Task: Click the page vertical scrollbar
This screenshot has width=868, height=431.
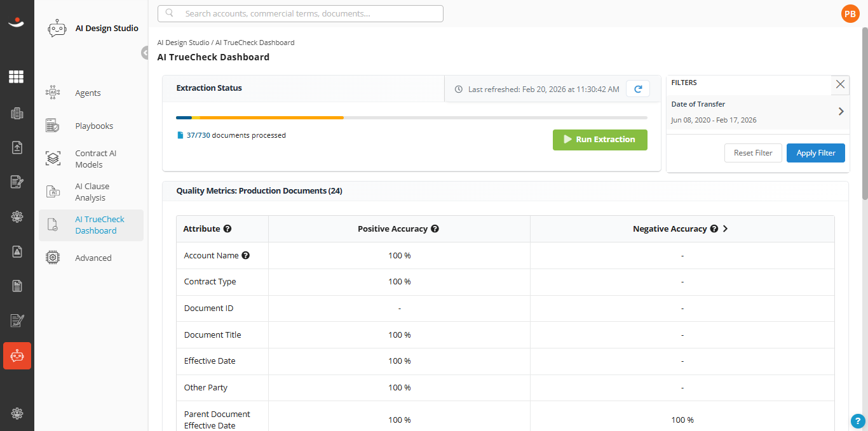Action: (865, 114)
